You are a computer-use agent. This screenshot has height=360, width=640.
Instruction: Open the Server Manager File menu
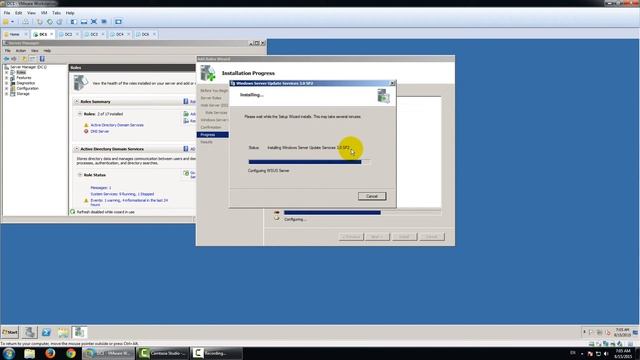coord(8,51)
